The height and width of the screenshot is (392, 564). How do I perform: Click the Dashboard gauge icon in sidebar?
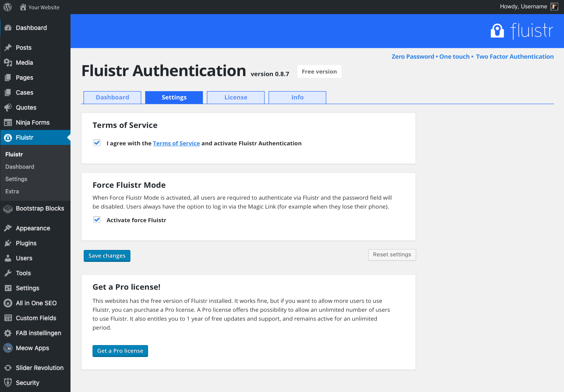click(x=8, y=28)
